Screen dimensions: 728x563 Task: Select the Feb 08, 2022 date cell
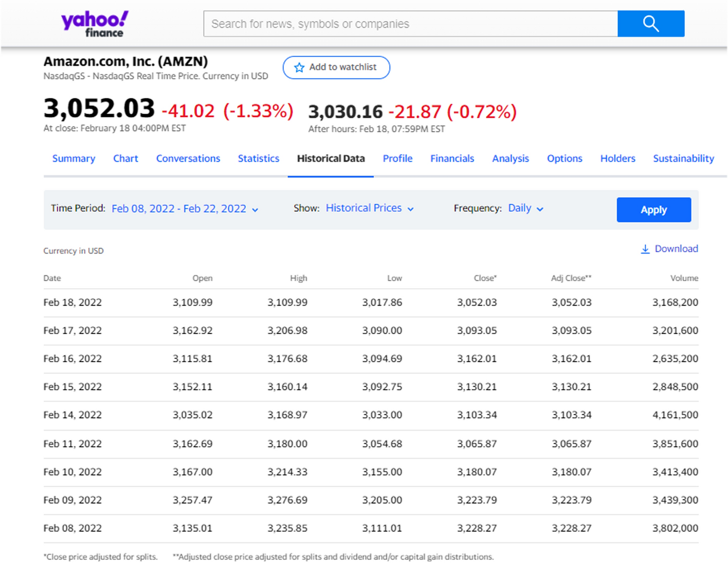[72, 529]
